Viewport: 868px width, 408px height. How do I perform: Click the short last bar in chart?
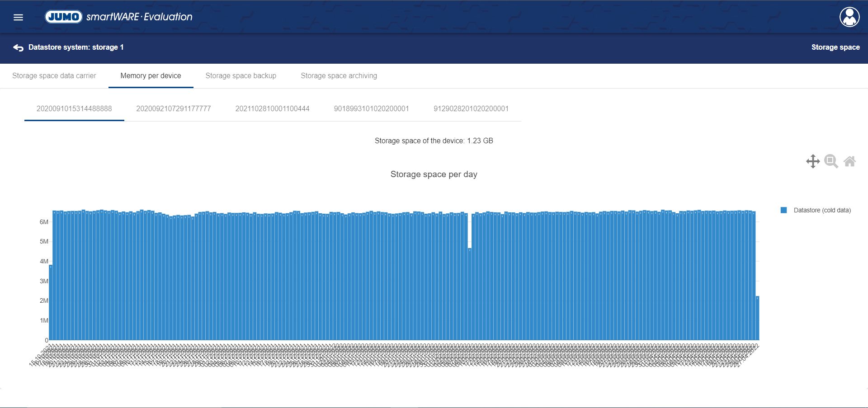pyautogui.click(x=757, y=319)
